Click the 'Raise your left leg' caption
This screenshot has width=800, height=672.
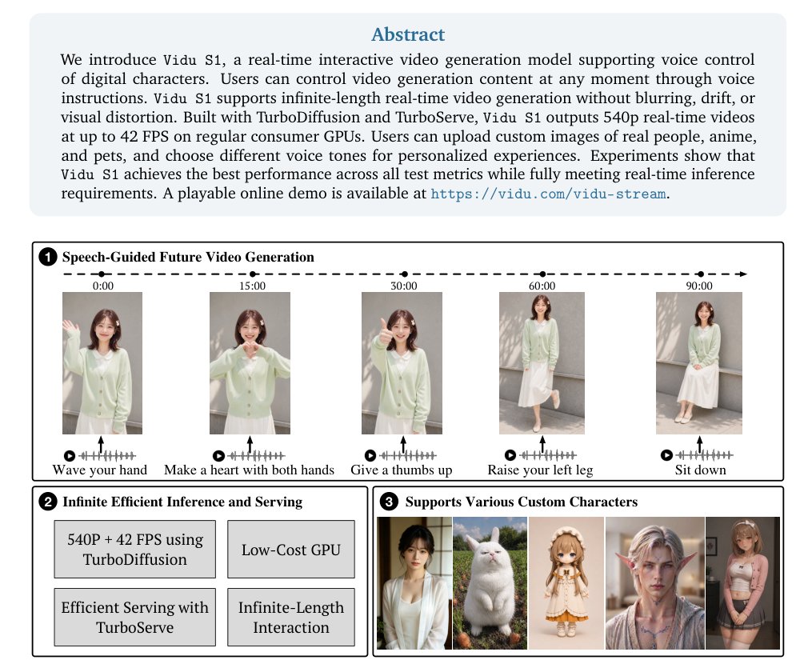click(x=540, y=470)
